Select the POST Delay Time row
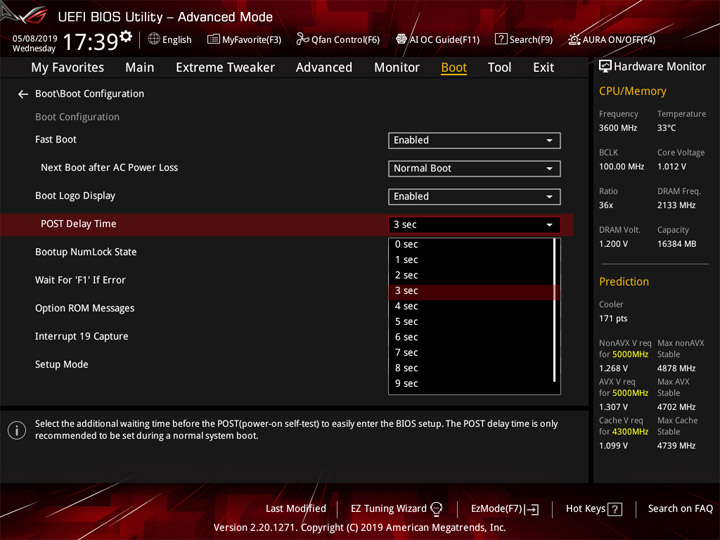 coord(287,225)
